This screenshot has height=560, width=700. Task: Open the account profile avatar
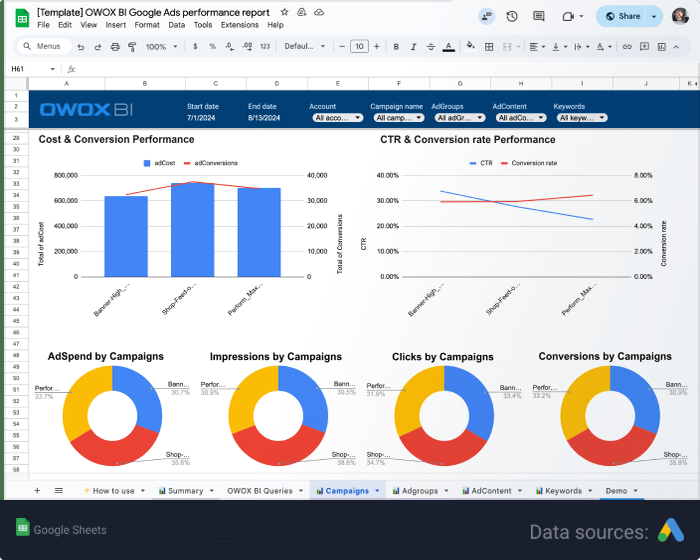(x=680, y=16)
